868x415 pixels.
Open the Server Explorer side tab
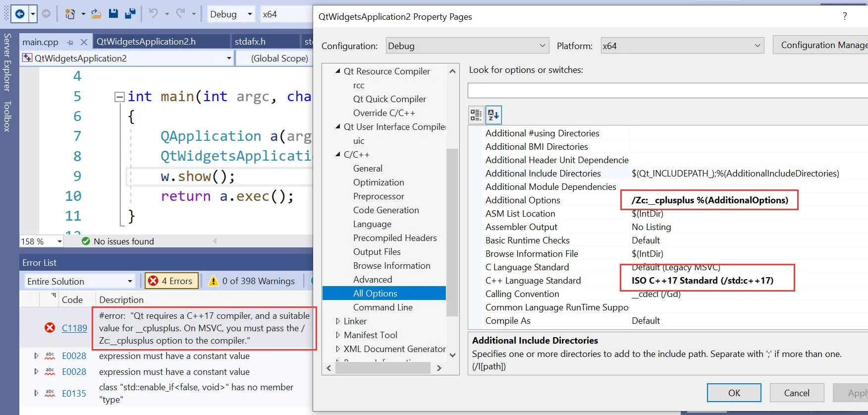coord(7,62)
